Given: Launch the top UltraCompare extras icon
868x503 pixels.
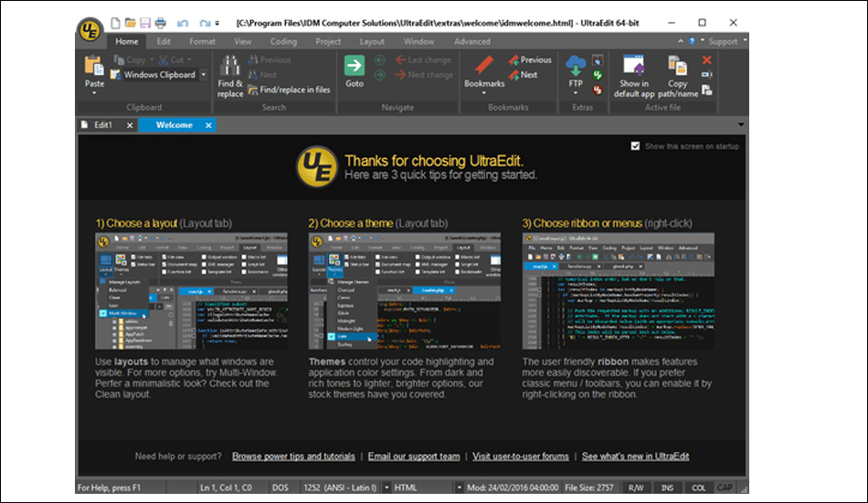Looking at the screenshot, I should point(598,59).
